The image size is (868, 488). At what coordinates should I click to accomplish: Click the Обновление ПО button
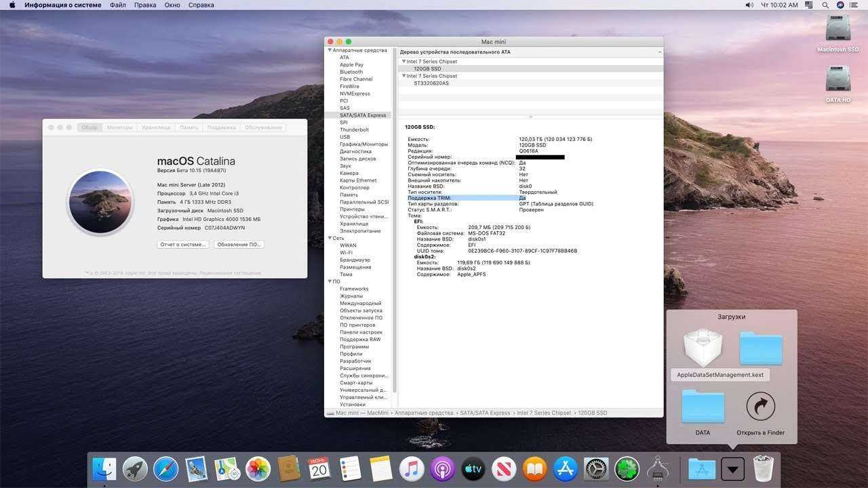coord(239,244)
